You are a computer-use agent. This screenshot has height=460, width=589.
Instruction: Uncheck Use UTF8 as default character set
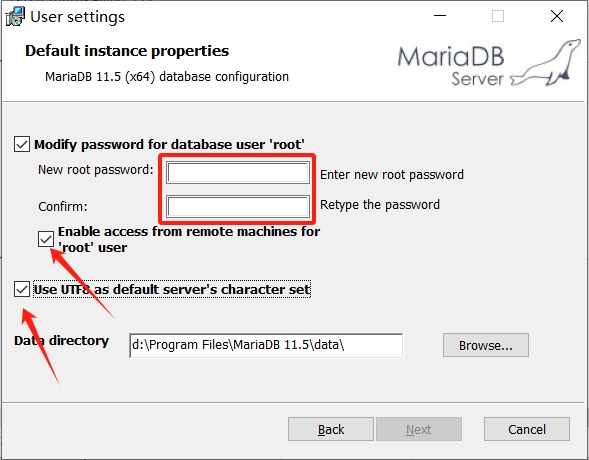22,289
